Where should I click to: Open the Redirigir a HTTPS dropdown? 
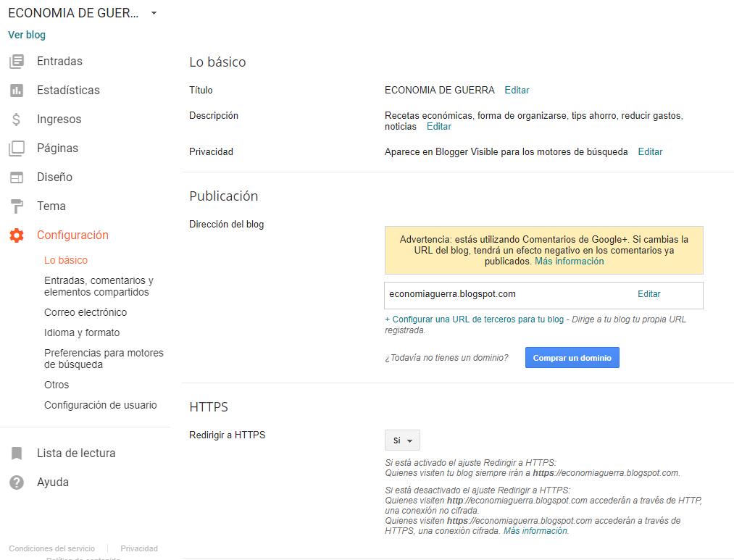(x=402, y=440)
